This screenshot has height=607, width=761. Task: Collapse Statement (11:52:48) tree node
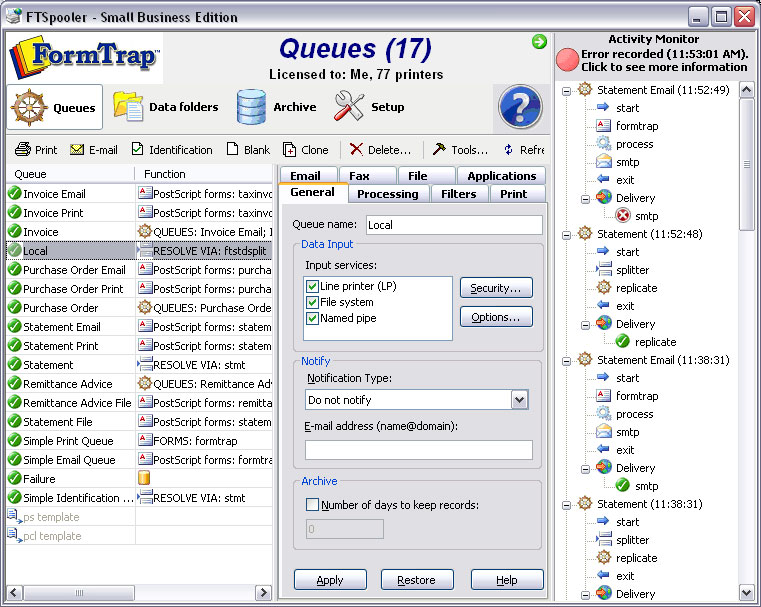[566, 235]
